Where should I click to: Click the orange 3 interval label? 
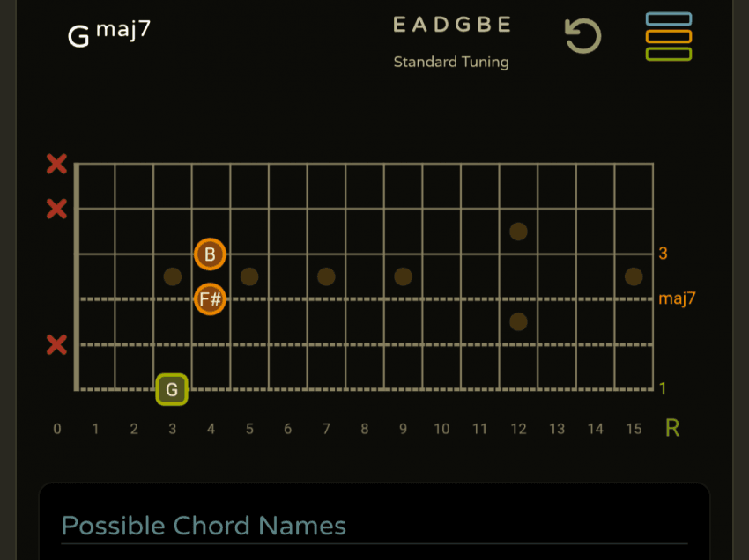pos(663,254)
